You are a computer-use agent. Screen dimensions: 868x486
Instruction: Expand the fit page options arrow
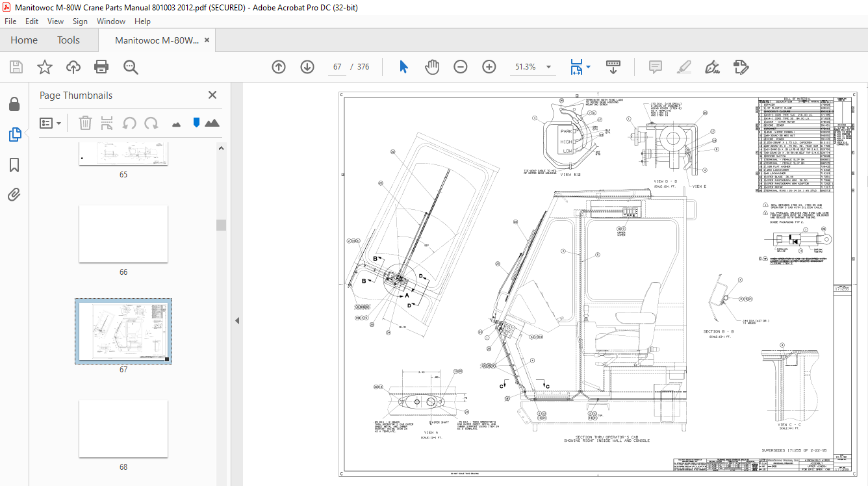pyautogui.click(x=588, y=67)
